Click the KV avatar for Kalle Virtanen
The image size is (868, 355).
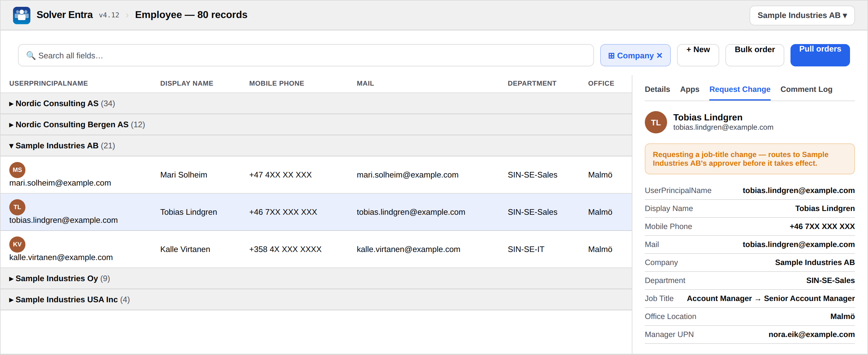(17, 244)
